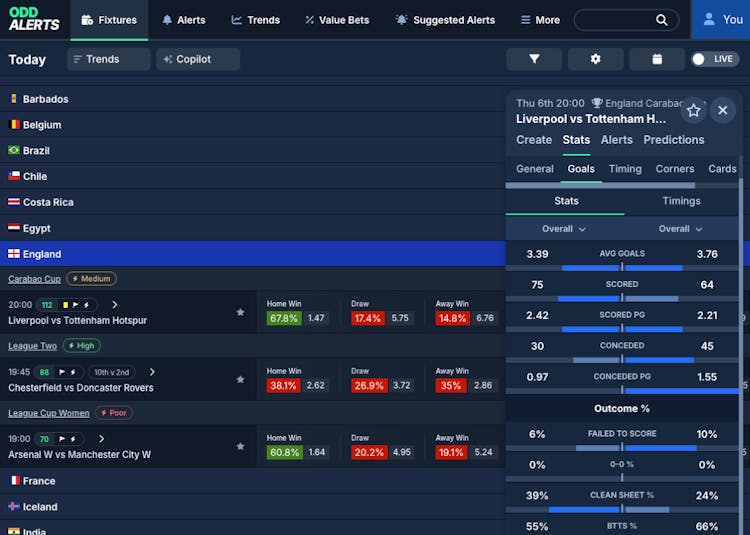Click the Barbados flag icon
750x535 pixels.
coord(14,98)
